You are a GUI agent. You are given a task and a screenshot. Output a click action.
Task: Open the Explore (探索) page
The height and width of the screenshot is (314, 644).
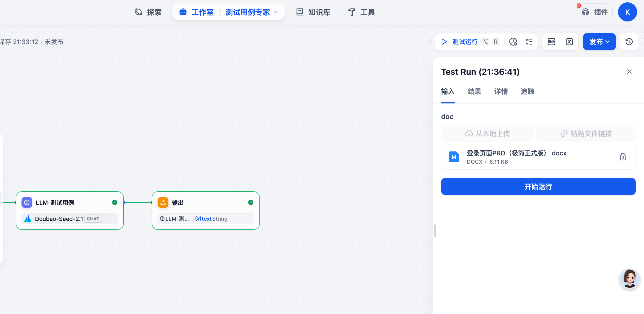[148, 12]
